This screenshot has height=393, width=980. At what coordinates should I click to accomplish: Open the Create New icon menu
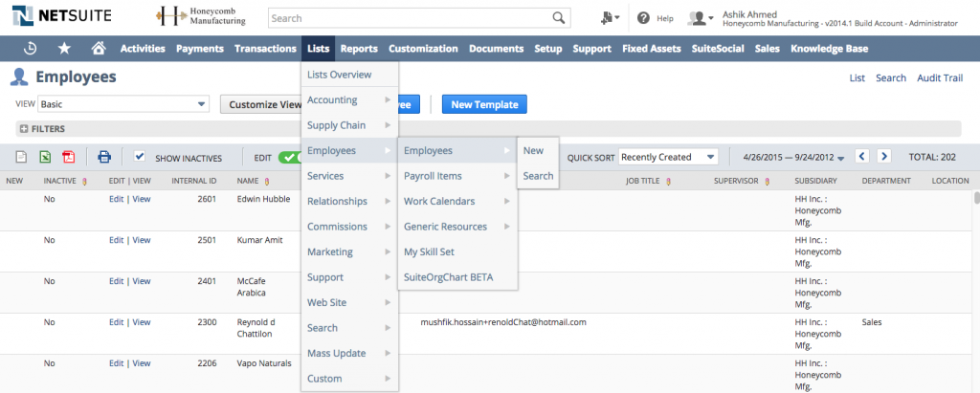pos(610,18)
